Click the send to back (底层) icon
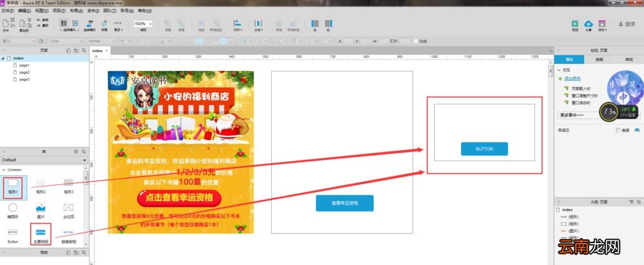The height and width of the screenshot is (265, 644). pyautogui.click(x=181, y=23)
